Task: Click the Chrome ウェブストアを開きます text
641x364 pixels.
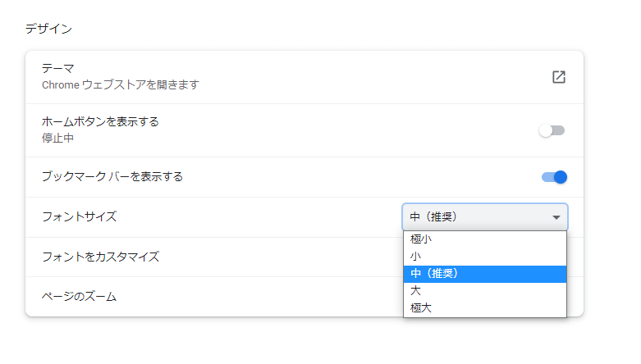Action: pyautogui.click(x=121, y=85)
